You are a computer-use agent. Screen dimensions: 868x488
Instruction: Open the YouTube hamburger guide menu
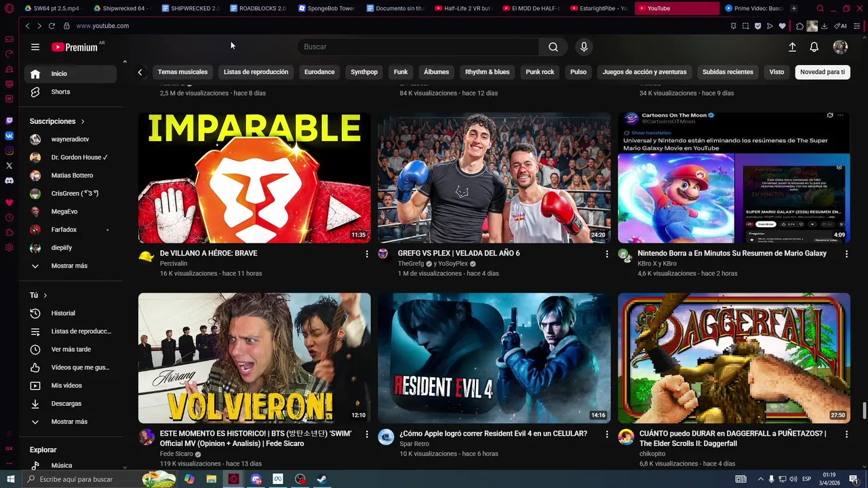coord(35,47)
